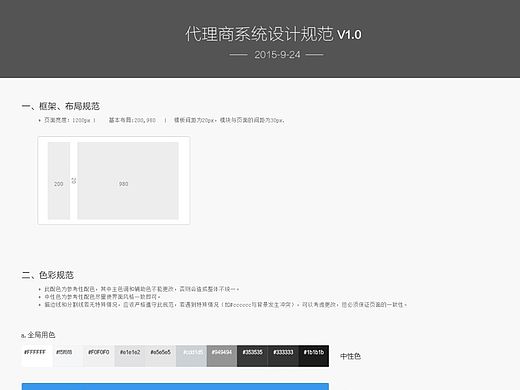Pick the #333333 swatch
The width and height of the screenshot is (520, 390).
(283, 356)
